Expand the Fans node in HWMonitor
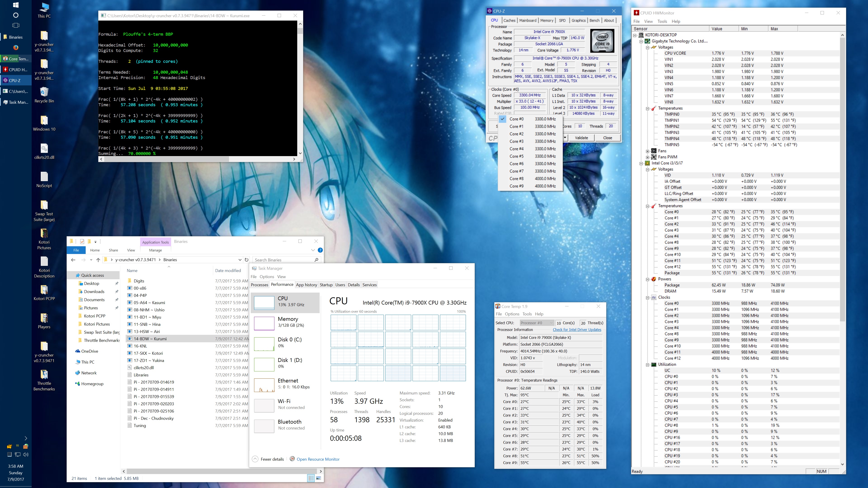Image resolution: width=868 pixels, height=488 pixels. point(647,151)
